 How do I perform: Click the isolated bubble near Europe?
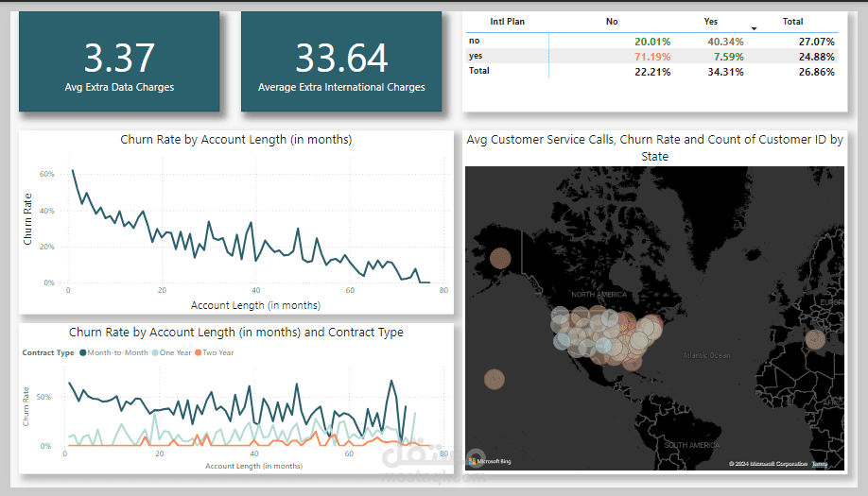(814, 339)
